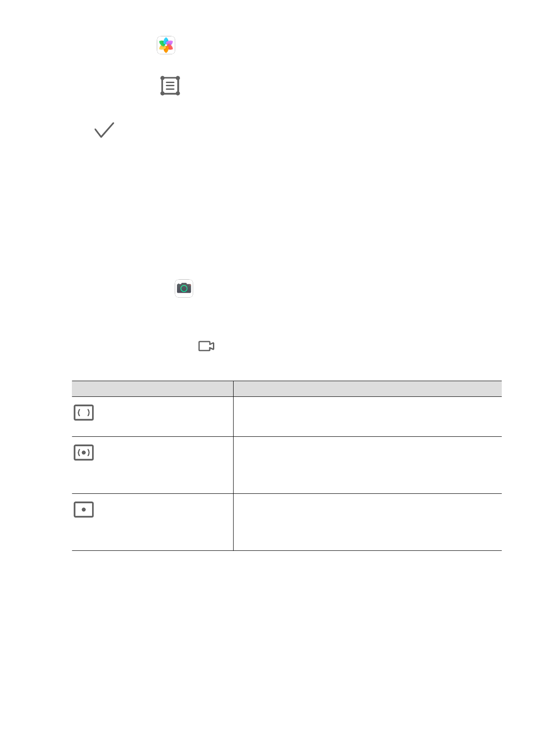Click the left gray table header cell
This screenshot has height=756, width=535.
[x=152, y=389]
